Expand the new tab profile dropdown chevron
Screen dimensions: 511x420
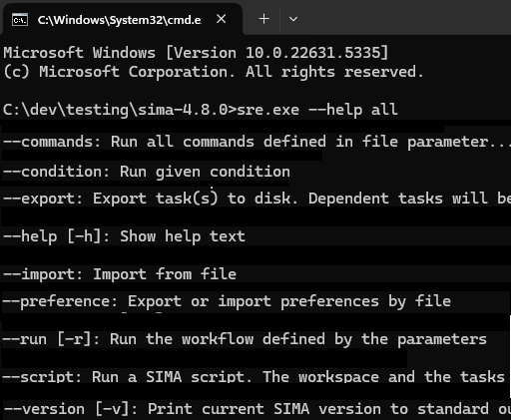(x=293, y=19)
